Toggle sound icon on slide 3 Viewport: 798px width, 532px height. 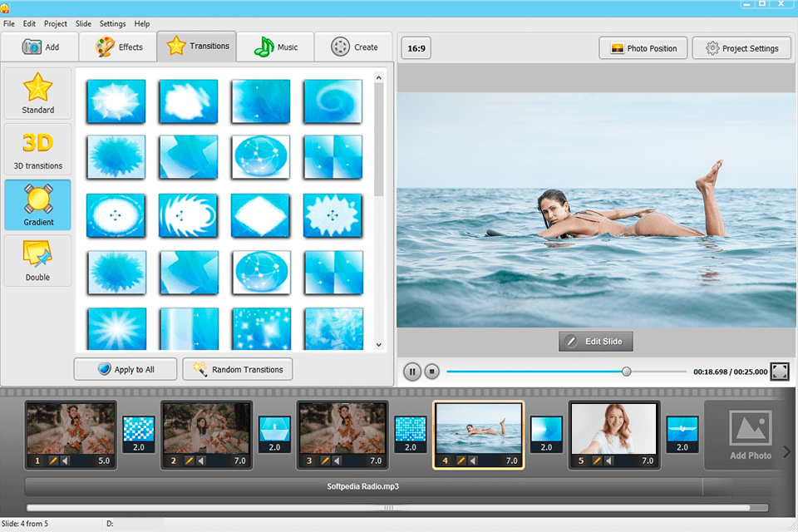click(x=337, y=461)
